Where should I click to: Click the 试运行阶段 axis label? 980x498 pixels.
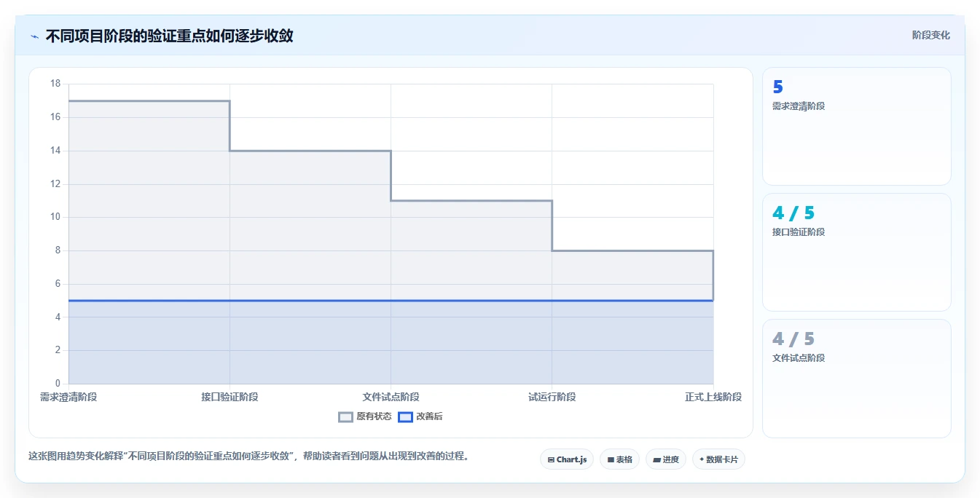tap(552, 397)
